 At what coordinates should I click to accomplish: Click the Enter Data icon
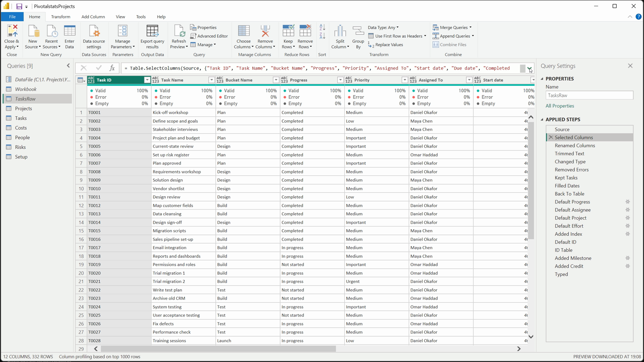point(70,31)
